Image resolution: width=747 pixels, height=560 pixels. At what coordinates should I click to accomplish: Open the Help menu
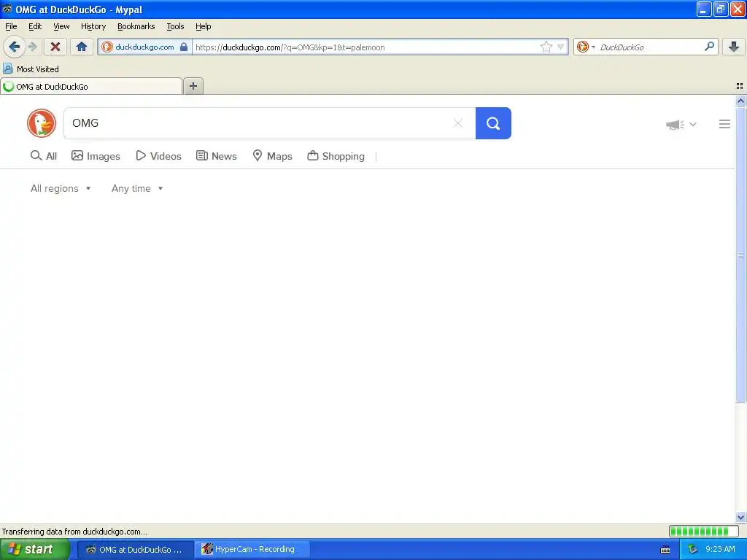click(203, 26)
